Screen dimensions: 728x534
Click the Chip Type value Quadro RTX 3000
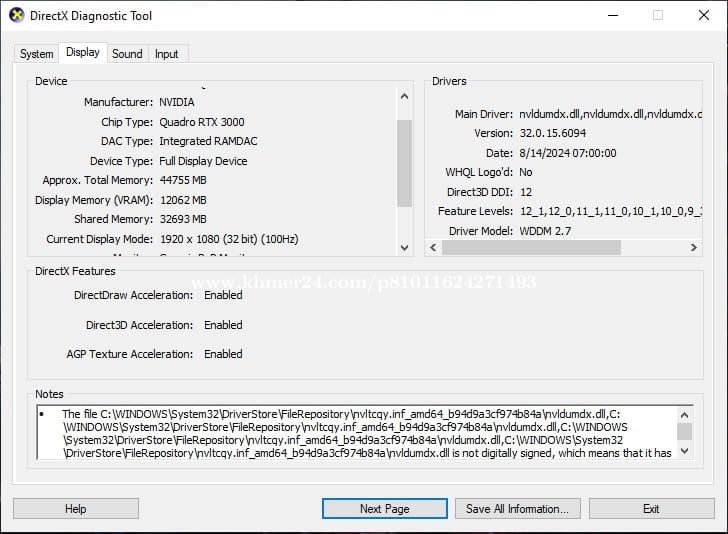tap(202, 122)
